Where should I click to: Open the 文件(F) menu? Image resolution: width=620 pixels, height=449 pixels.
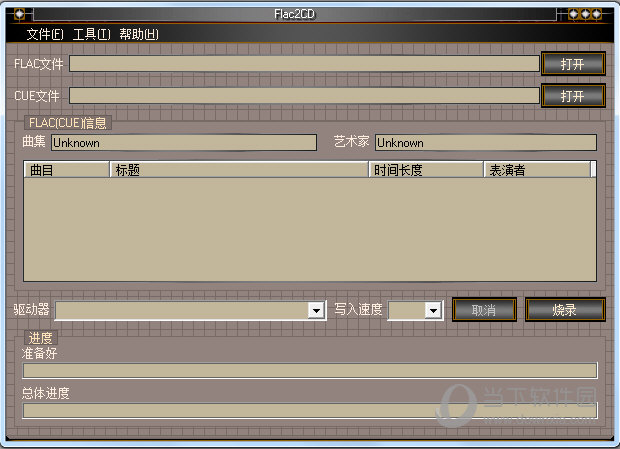click(x=45, y=34)
